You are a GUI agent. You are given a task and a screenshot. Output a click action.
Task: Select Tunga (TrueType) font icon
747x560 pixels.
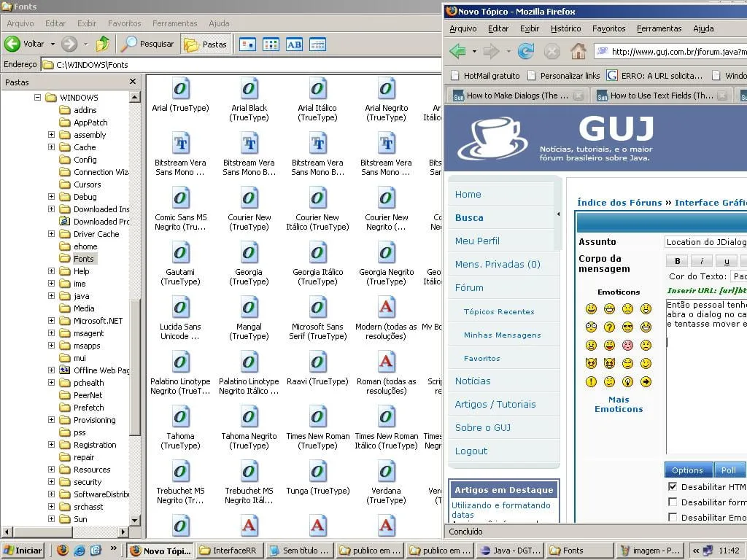point(317,472)
